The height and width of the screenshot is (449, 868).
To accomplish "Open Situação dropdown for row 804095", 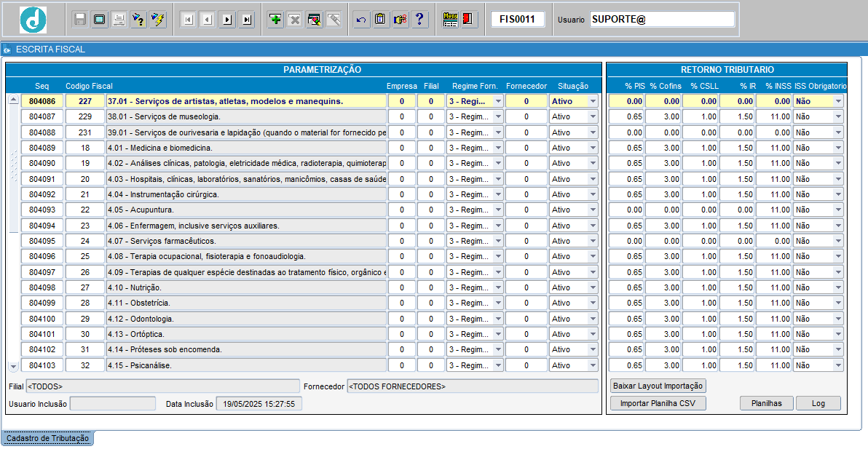I will point(593,241).
